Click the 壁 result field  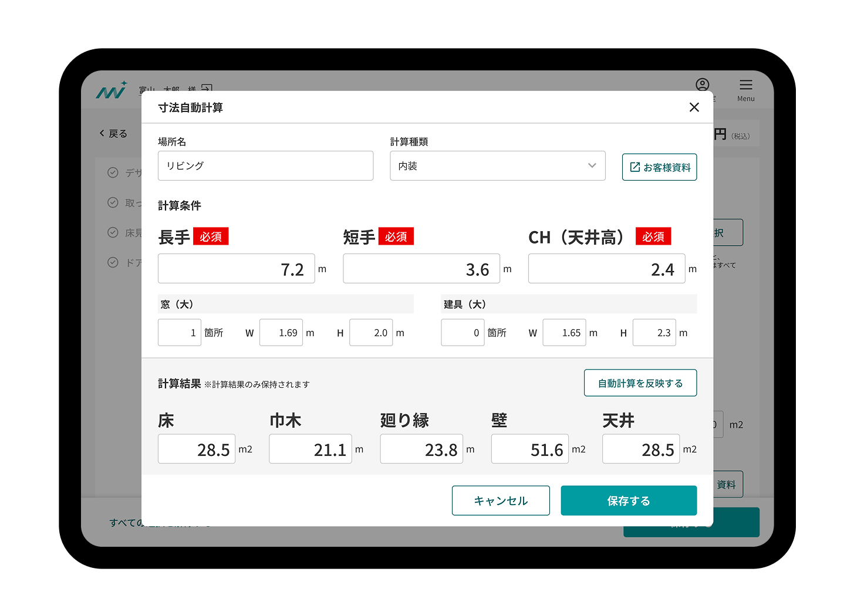click(529, 449)
